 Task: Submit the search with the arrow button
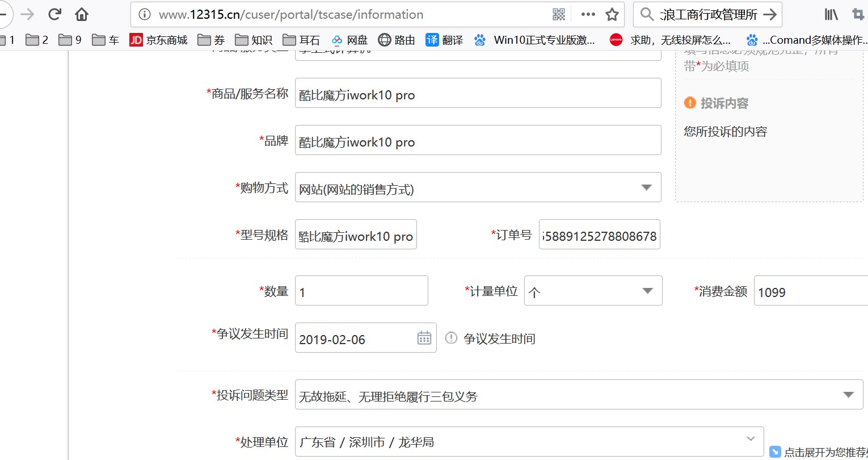770,15
